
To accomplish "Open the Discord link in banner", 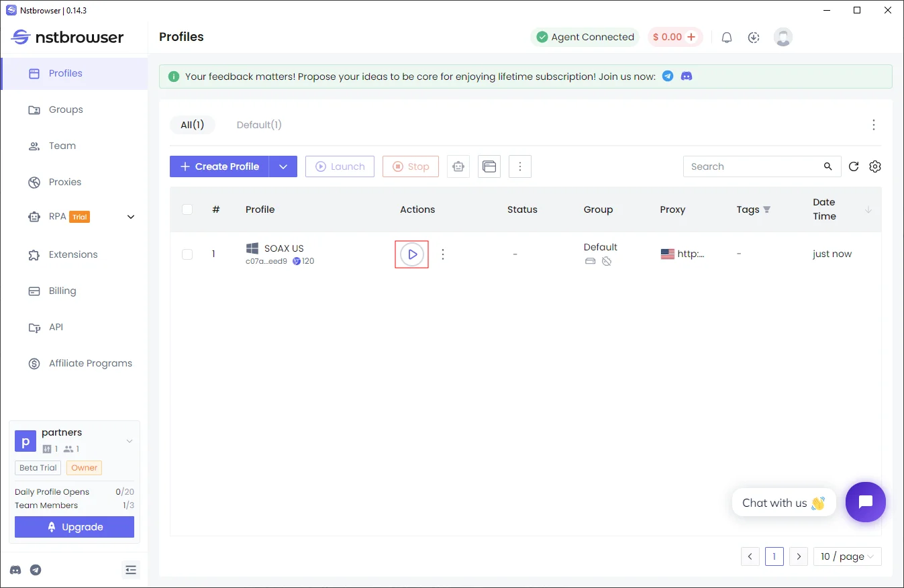I will coord(687,77).
